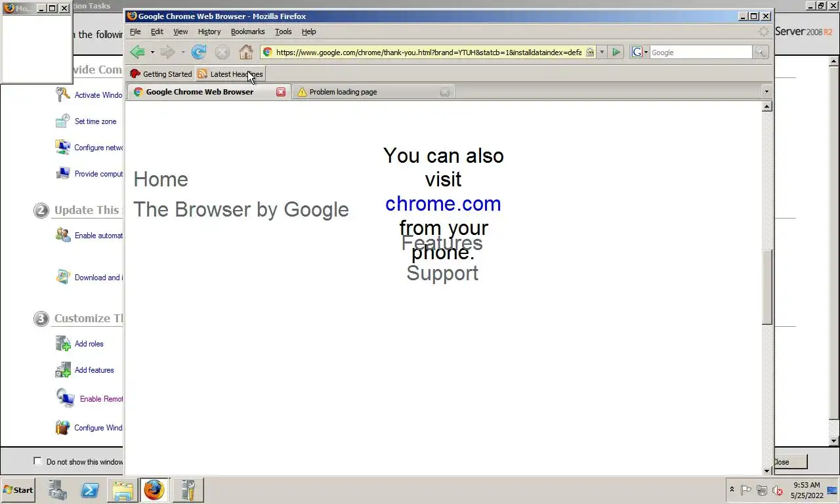Image resolution: width=840 pixels, height=504 pixels.
Task: Open the View menu
Action: tap(180, 31)
